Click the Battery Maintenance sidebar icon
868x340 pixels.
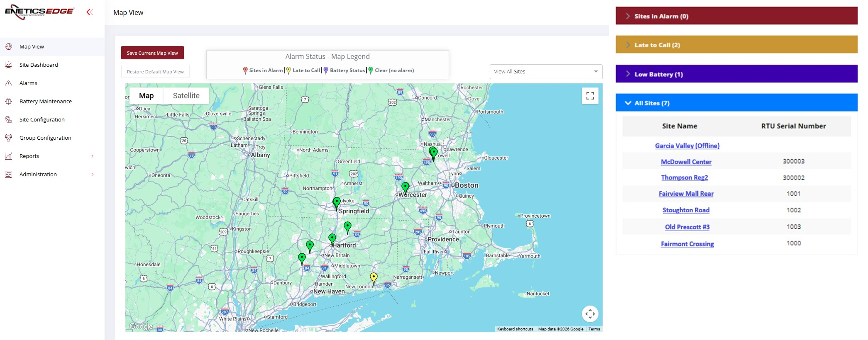point(8,101)
